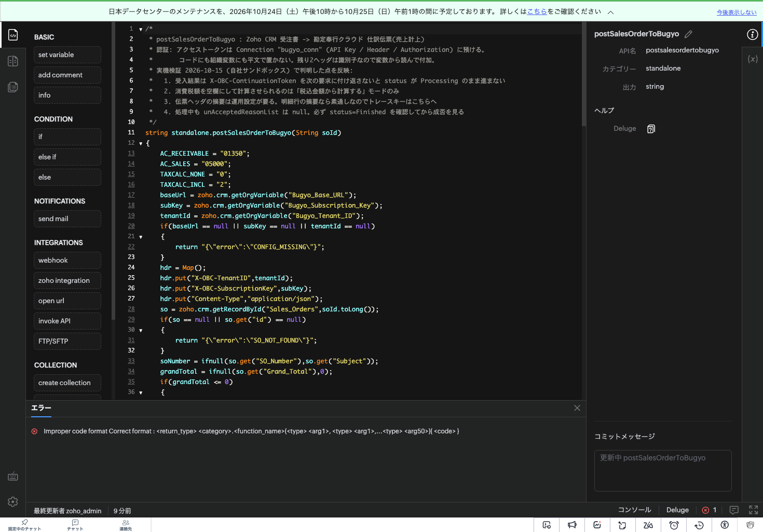763x532 pixels.
Task: Click the red error icon in message row
Action: click(34, 431)
